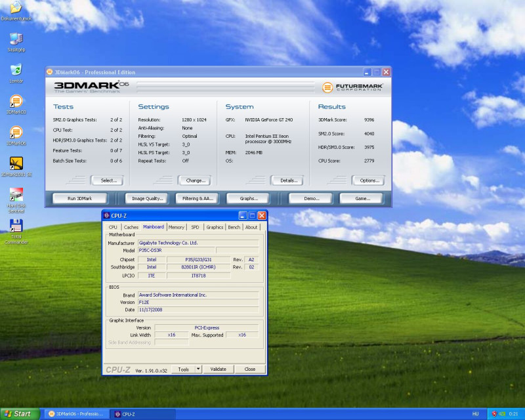Viewport: 525px width, 420px height.
Task: Click the Close button in CPU-Z footer
Action: click(250, 369)
